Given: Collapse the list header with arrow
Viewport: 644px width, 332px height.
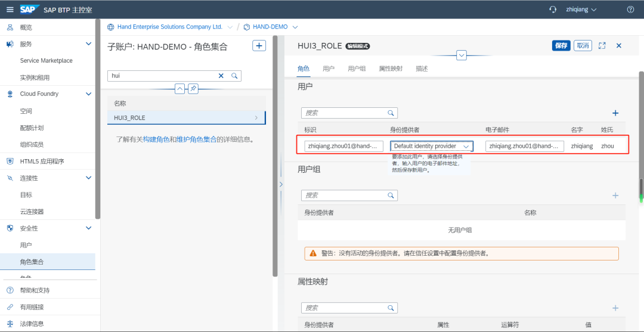Looking at the screenshot, I should pos(180,88).
